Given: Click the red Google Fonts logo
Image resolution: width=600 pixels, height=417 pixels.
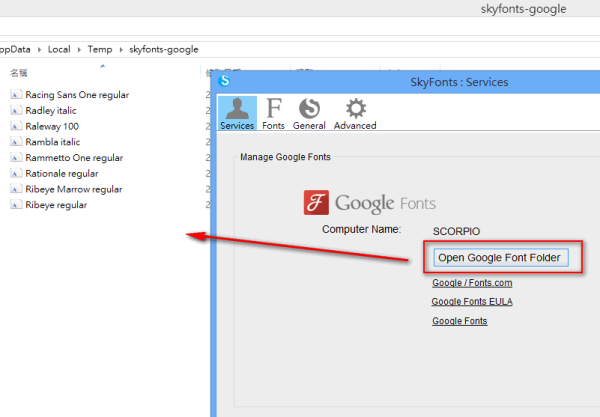Looking at the screenshot, I should (x=316, y=204).
